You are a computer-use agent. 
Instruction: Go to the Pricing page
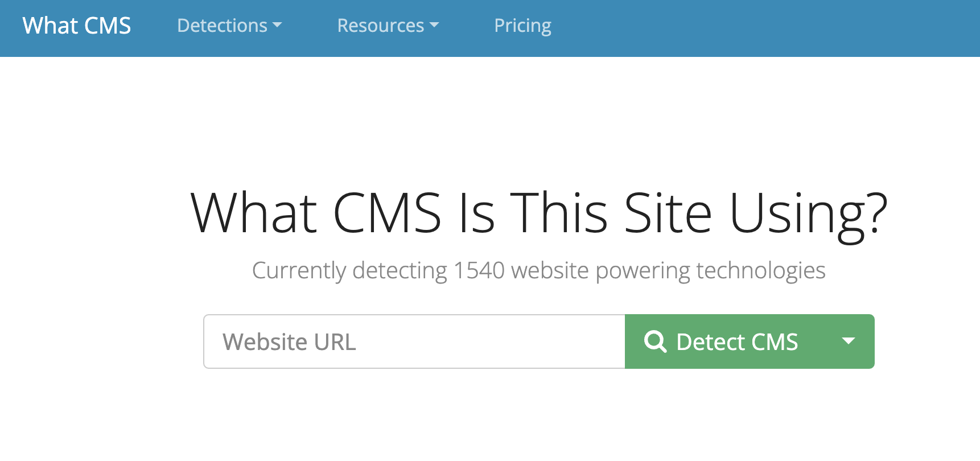[522, 26]
